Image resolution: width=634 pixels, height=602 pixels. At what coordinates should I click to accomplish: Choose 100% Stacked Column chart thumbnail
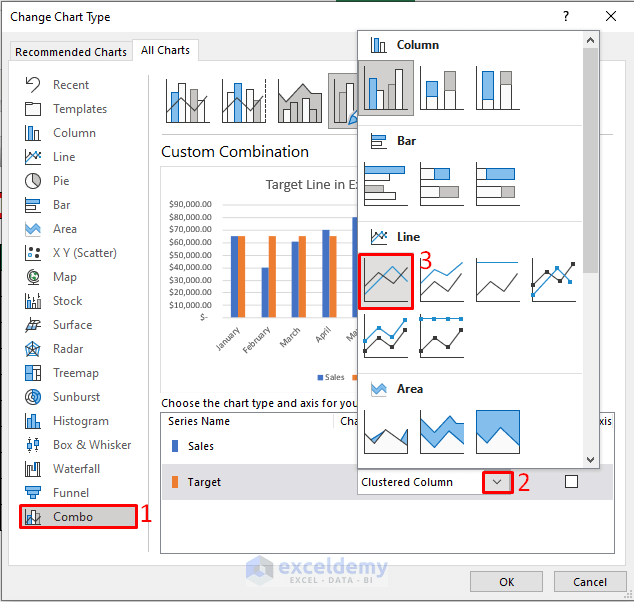tap(498, 88)
